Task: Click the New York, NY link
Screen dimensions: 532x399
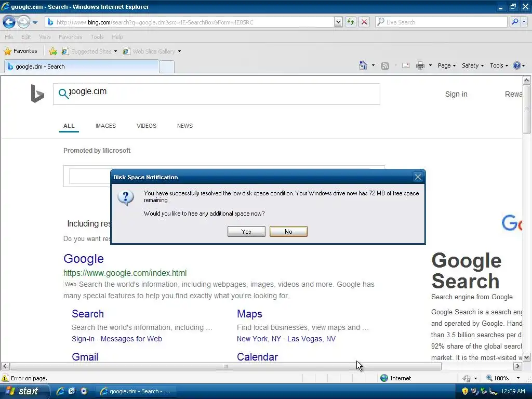Action: click(x=259, y=339)
